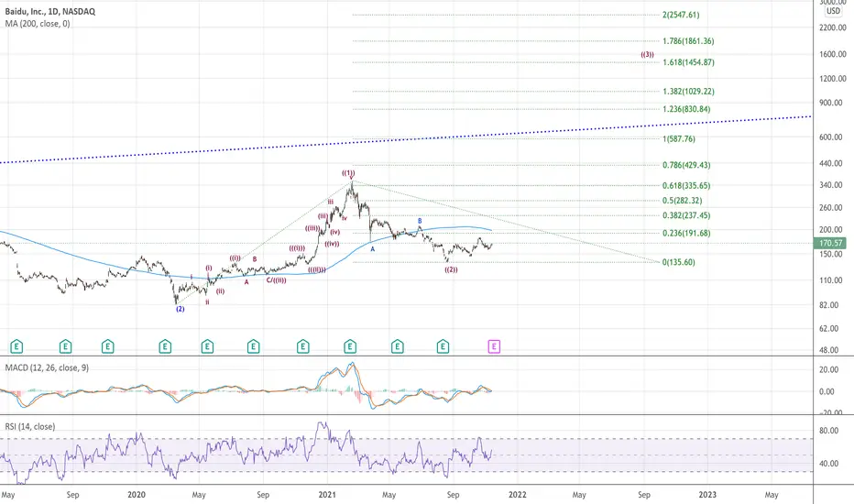Select the 1.236(830.84) Fibonacci level label
854x504 pixels.
(x=686, y=109)
